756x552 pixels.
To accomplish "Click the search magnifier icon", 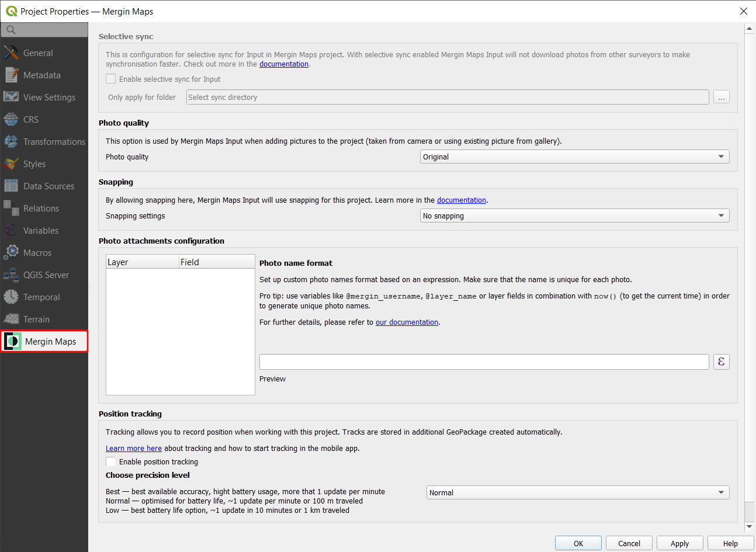I will click(11, 30).
